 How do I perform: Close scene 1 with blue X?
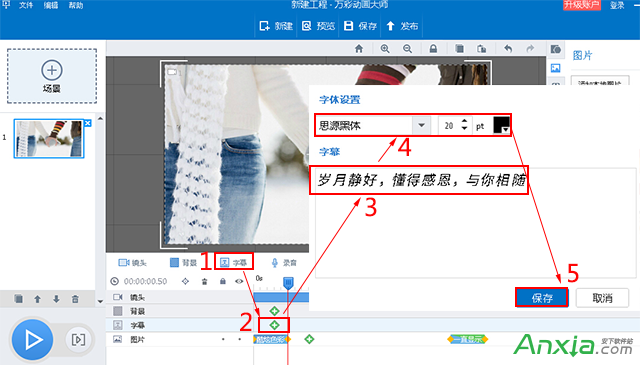88,123
